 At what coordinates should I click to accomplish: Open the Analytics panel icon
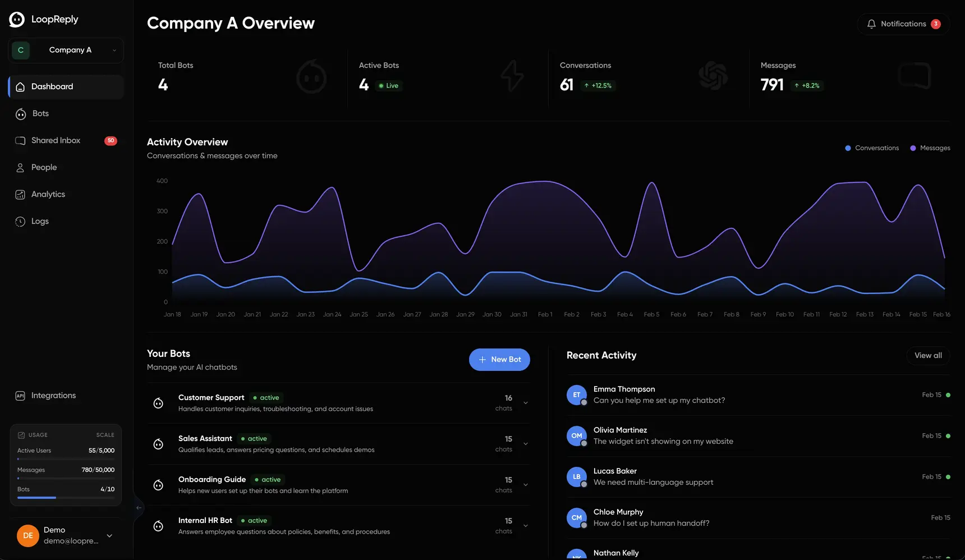click(x=20, y=194)
